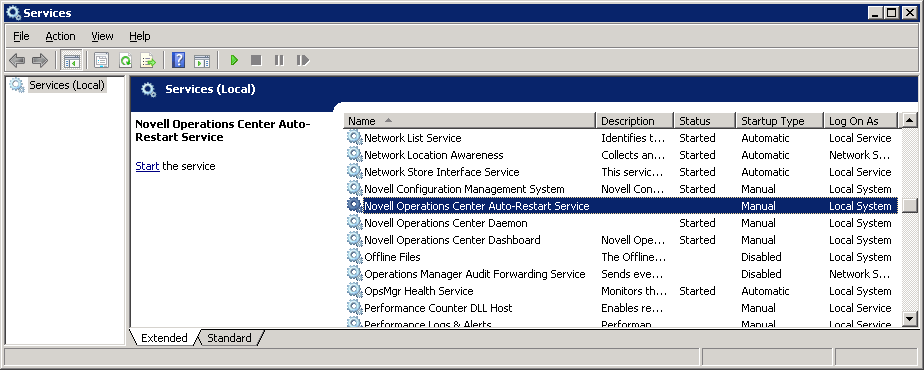Toggle Show/Hide Console Tree icon
The width and height of the screenshot is (924, 370).
(72, 60)
